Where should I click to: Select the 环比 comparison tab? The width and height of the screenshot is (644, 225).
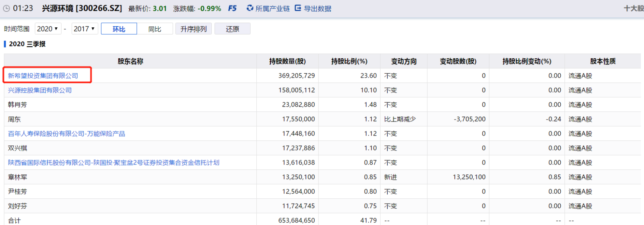(119, 29)
